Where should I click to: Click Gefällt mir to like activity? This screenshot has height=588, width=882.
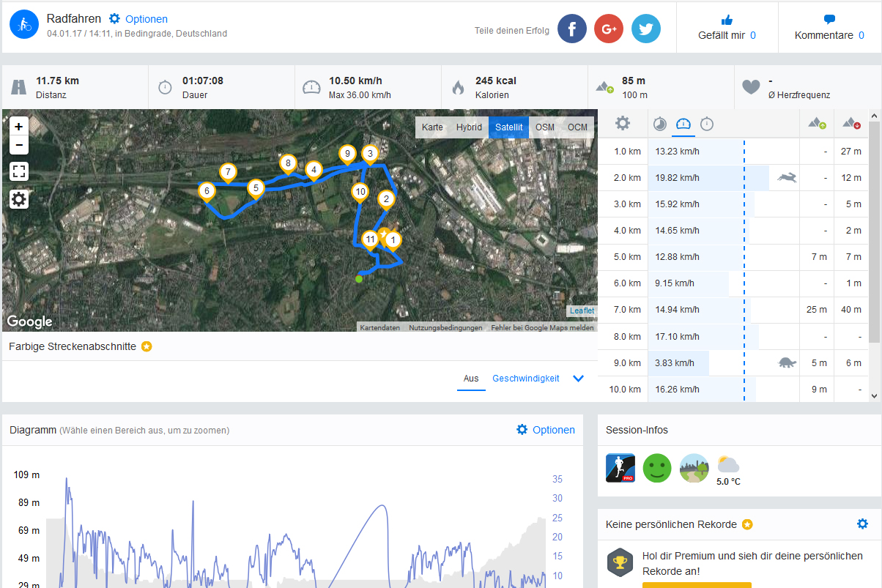[x=727, y=28]
